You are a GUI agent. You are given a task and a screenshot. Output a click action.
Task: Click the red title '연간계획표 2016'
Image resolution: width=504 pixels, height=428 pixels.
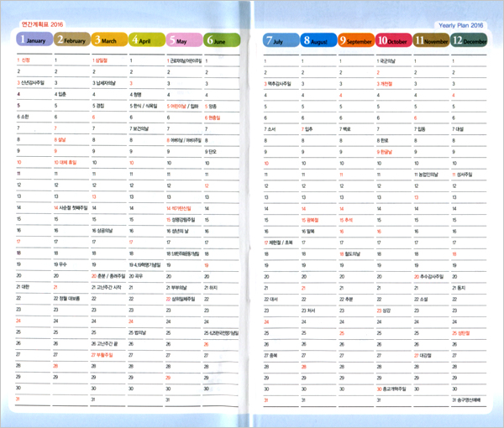[x=42, y=24]
